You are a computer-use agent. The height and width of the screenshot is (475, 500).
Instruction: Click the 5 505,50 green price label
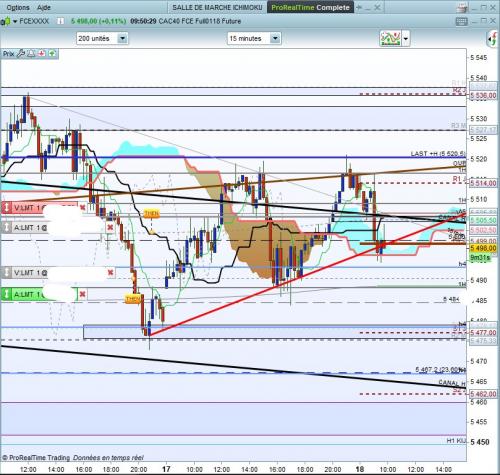coord(483,220)
